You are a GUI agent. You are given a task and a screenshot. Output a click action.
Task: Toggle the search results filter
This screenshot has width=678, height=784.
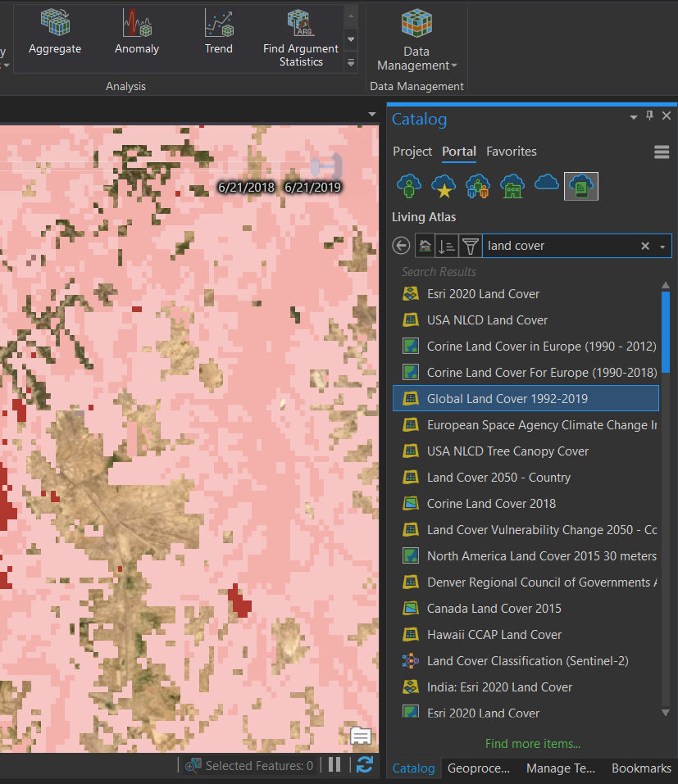(470, 245)
